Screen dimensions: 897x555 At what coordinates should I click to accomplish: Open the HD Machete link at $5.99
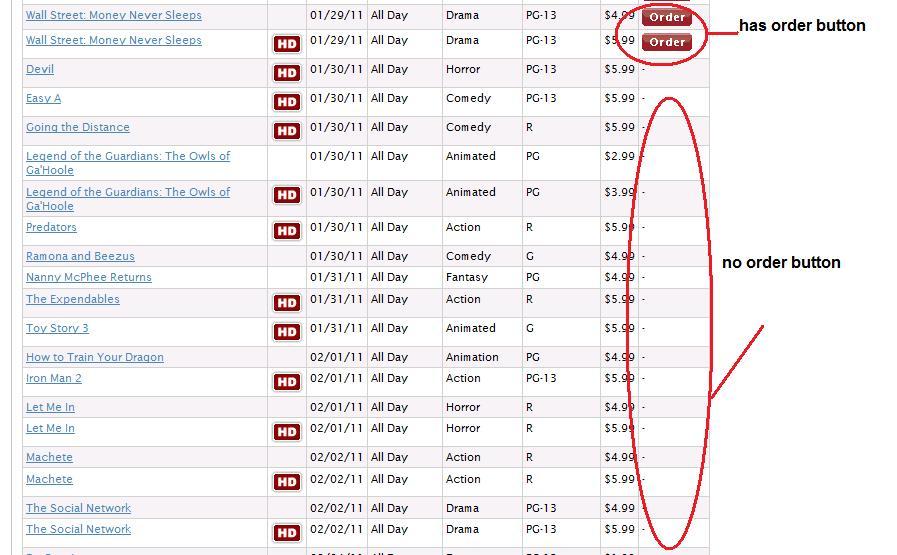click(49, 479)
